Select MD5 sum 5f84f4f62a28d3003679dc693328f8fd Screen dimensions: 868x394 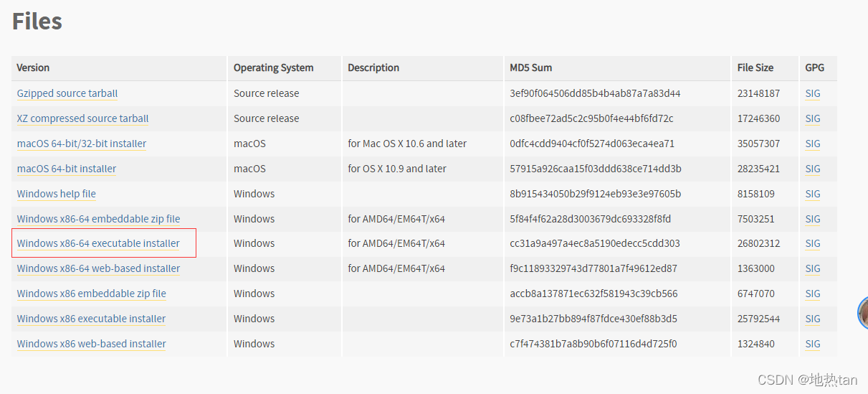click(591, 219)
